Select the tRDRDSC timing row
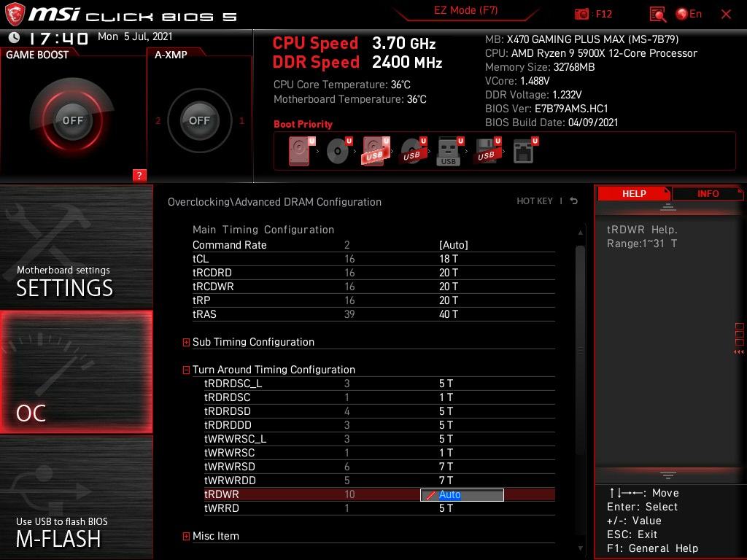This screenshot has width=747, height=560. (x=379, y=397)
